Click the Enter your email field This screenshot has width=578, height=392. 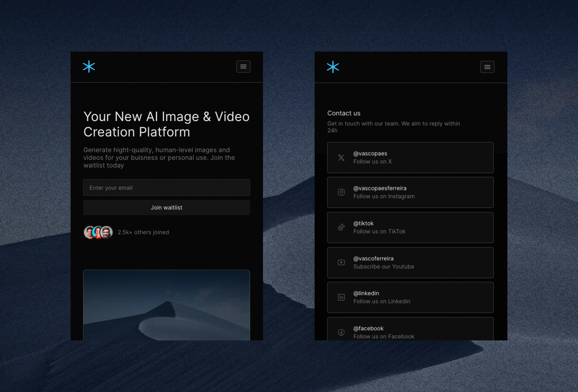[166, 188]
